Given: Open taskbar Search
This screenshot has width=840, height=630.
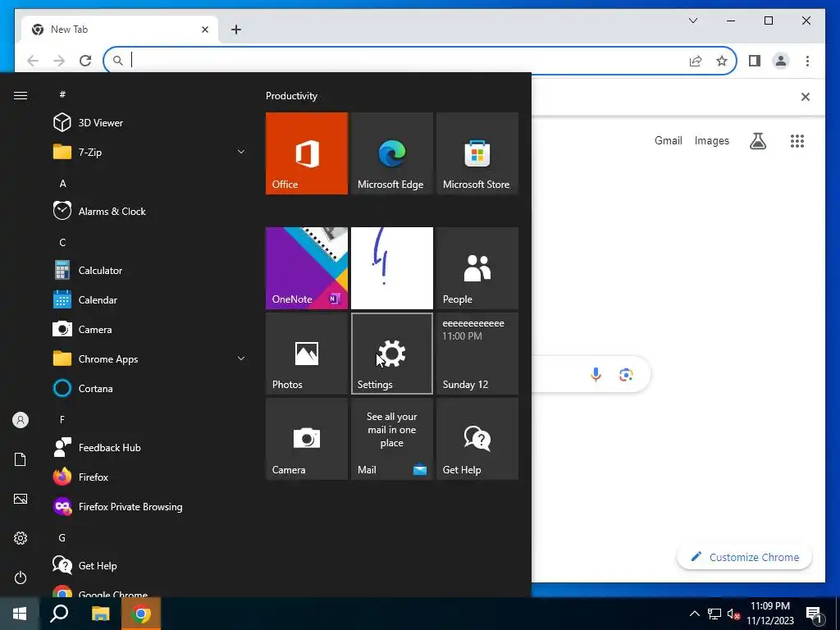Looking at the screenshot, I should pyautogui.click(x=59, y=614).
